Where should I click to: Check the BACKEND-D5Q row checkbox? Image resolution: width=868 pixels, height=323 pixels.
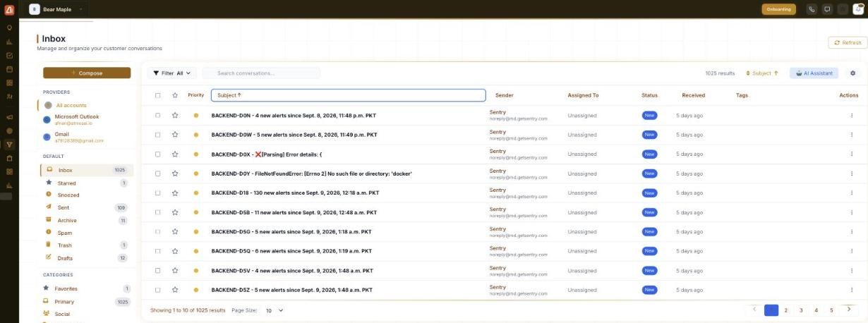point(157,251)
